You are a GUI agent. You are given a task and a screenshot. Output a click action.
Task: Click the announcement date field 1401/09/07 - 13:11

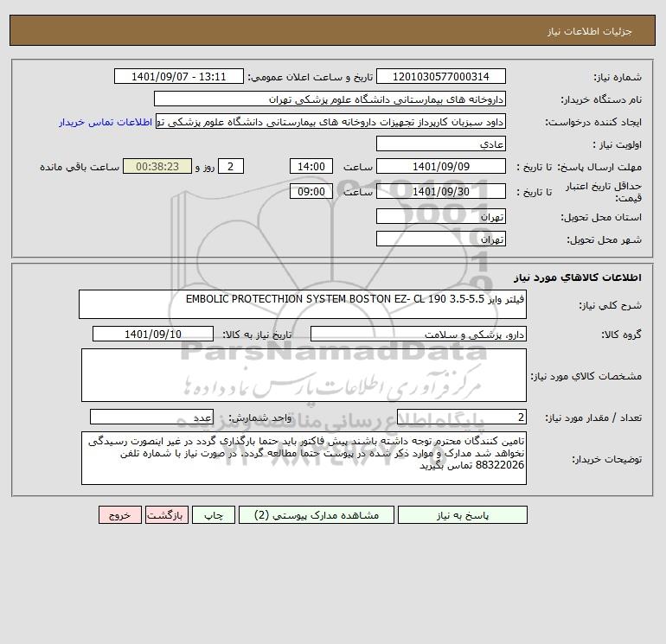(179, 76)
